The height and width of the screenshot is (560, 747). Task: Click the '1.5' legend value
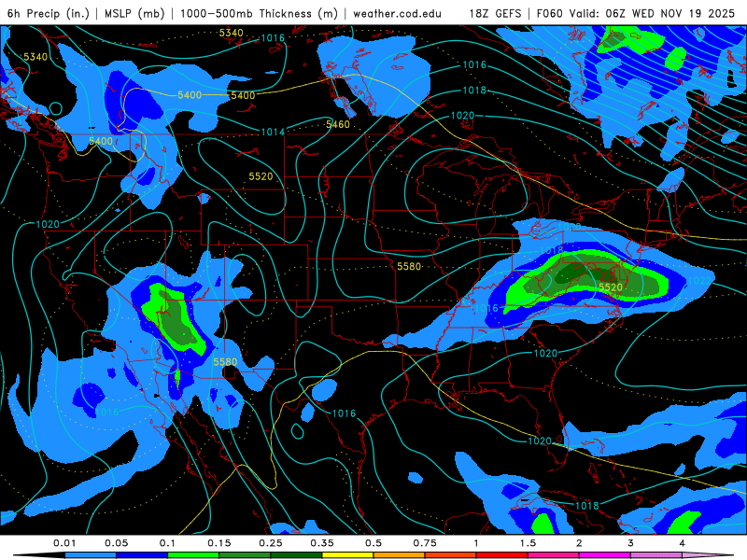528,543
